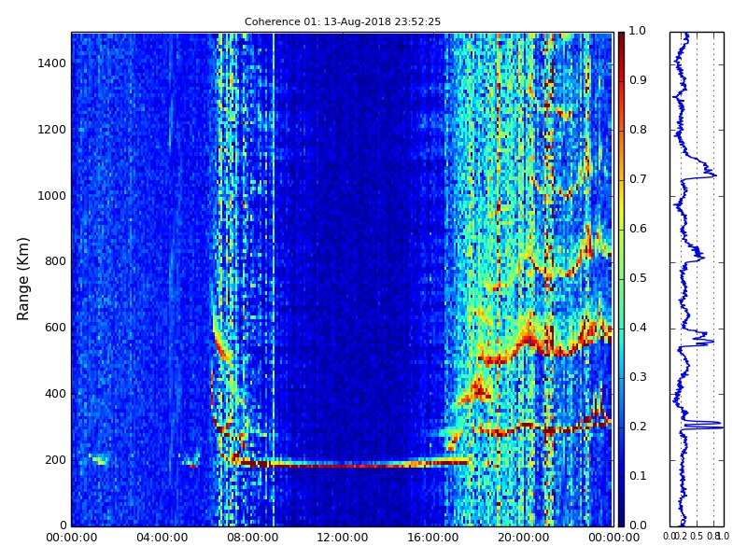The height and width of the screenshot is (560, 747).
Task: Click the 04:00:00 time axis label
Action: coord(162,538)
